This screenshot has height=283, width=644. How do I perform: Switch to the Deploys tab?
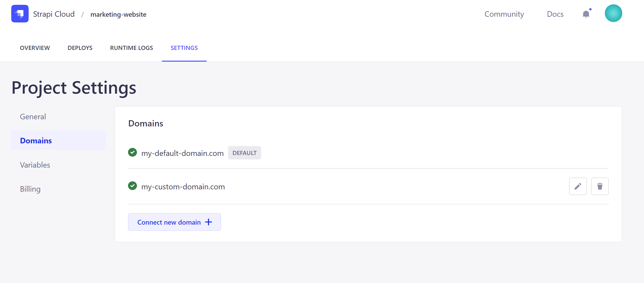80,48
